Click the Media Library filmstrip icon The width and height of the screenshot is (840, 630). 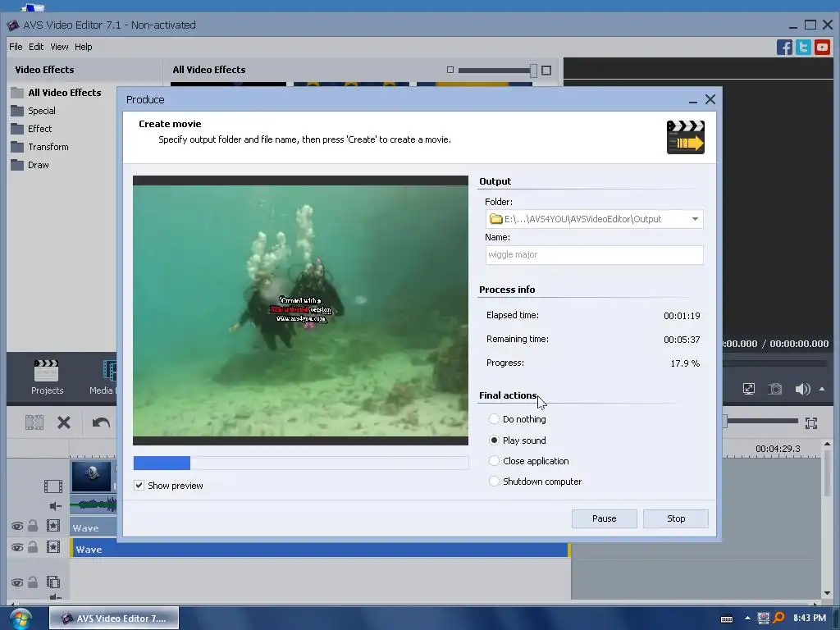(x=109, y=370)
